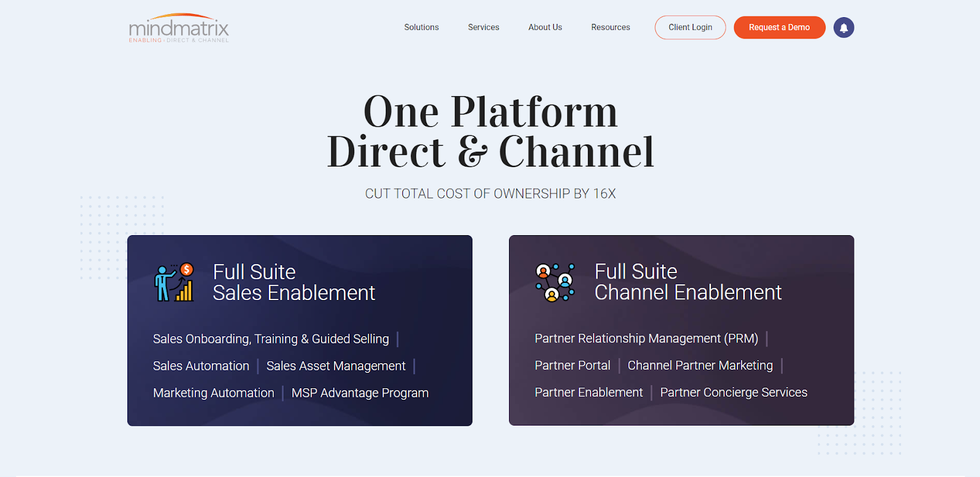Open Sales Onboarding, Training & Guided Selling
This screenshot has width=980, height=477.
coord(271,339)
